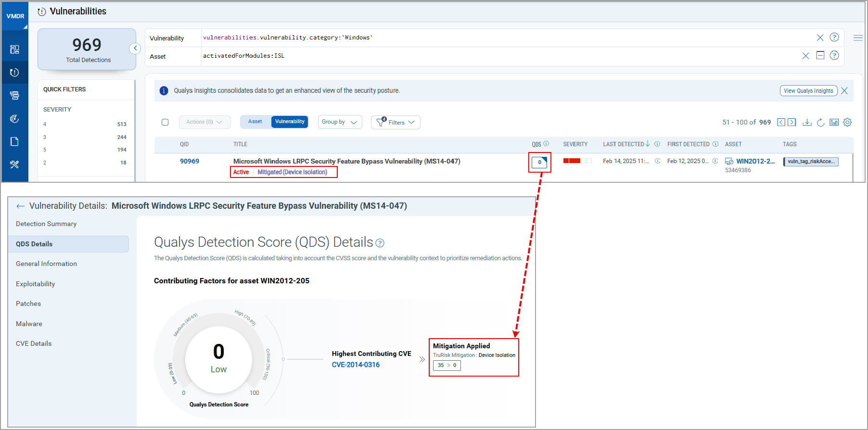
Task: Click the vulnerability title MS14-047 in row
Action: pos(346,161)
